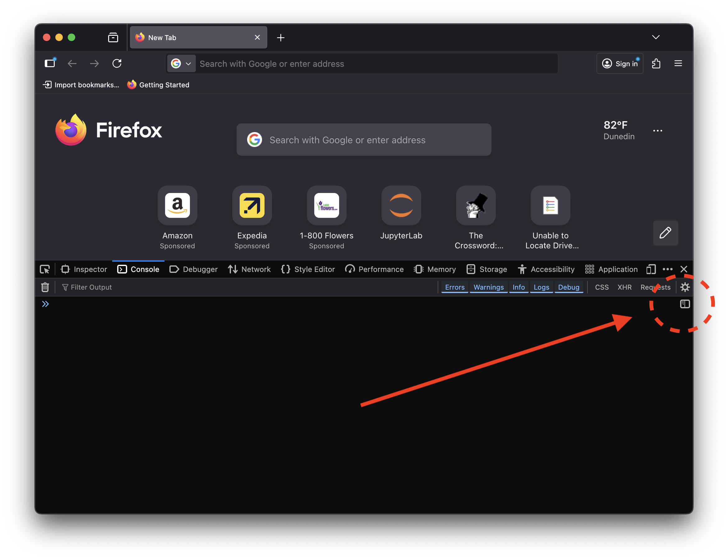Expand the list all tabs chevron
This screenshot has width=728, height=560.
click(655, 37)
